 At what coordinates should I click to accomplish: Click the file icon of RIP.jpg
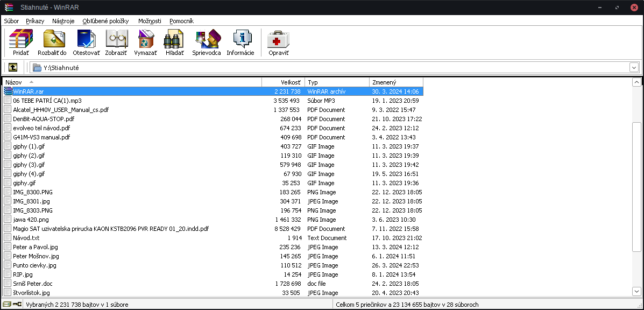coord(8,274)
